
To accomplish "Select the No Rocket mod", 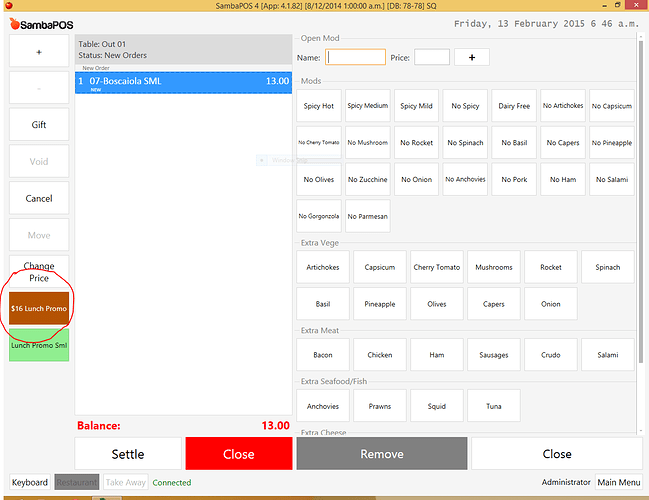I will click(x=416, y=142).
